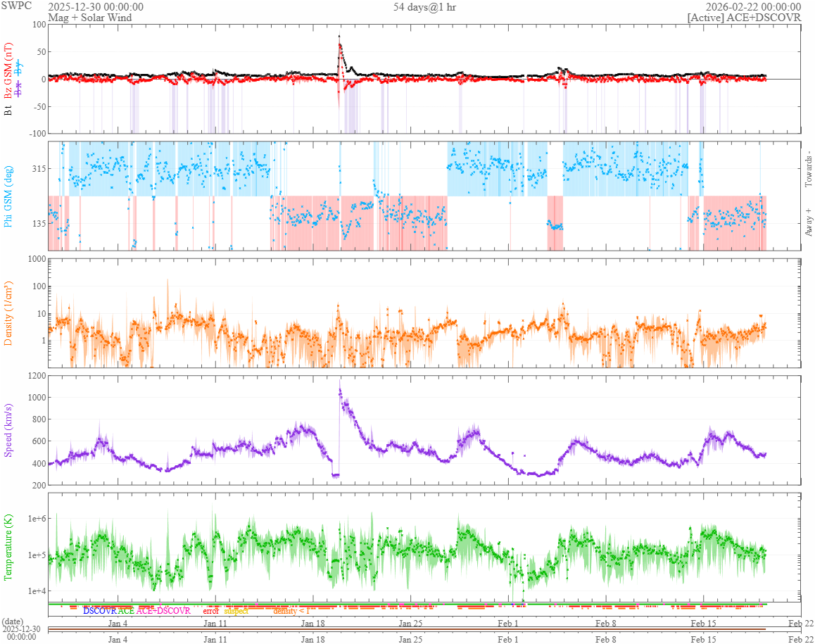Click the '(date)' label beside the timeline
Viewport: 815px width, 644px height.
tap(13, 621)
